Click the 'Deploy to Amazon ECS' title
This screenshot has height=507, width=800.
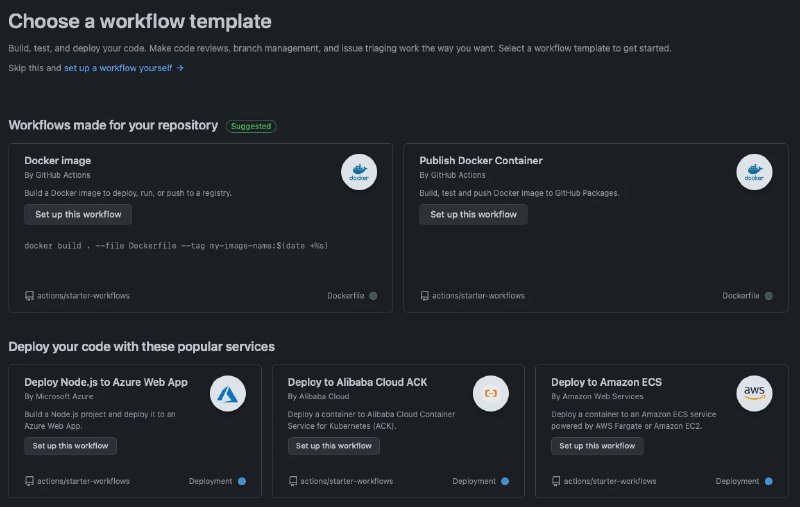click(x=606, y=382)
